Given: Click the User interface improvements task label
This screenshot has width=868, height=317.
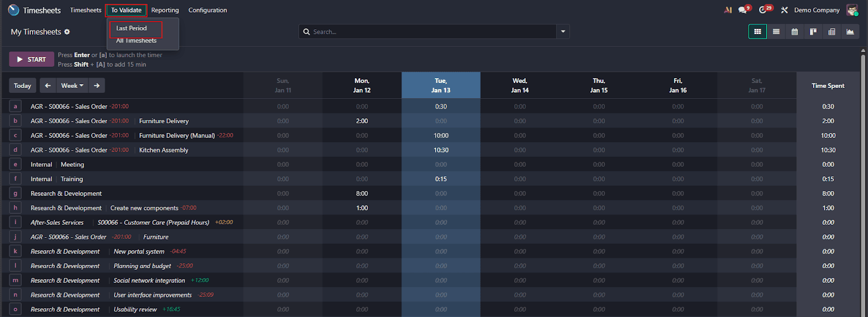Looking at the screenshot, I should pos(152,295).
